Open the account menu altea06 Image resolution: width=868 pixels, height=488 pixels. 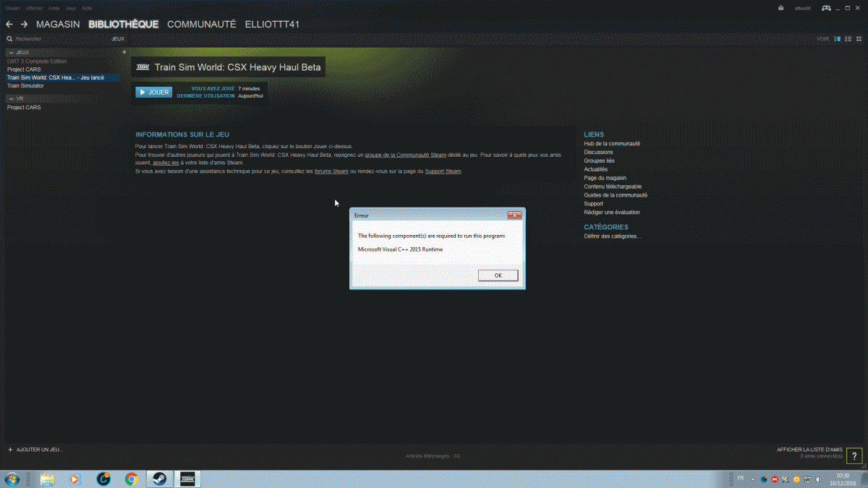point(802,8)
